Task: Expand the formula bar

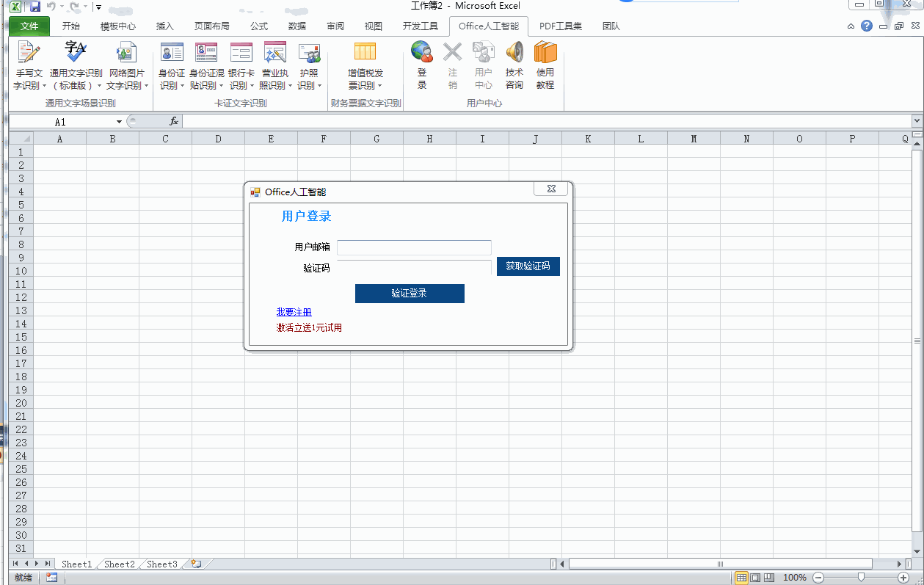Action: 917,121
